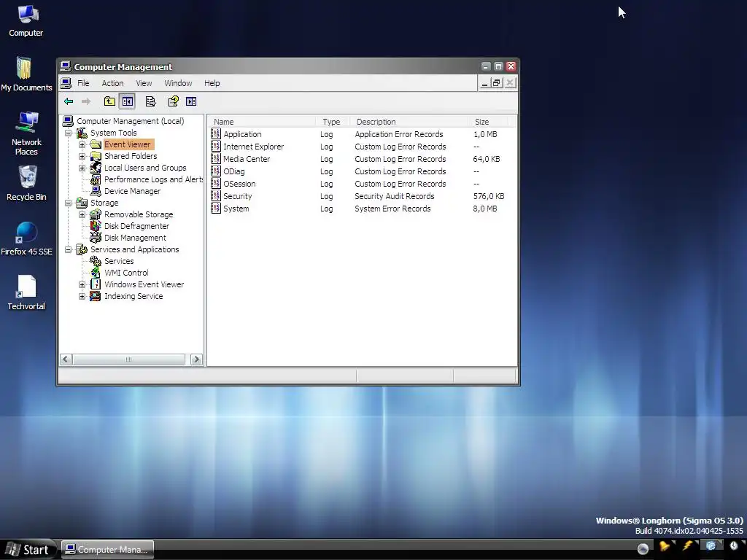The height and width of the screenshot is (560, 747).
Task: Select the Local Users and Groups icon
Action: point(96,168)
